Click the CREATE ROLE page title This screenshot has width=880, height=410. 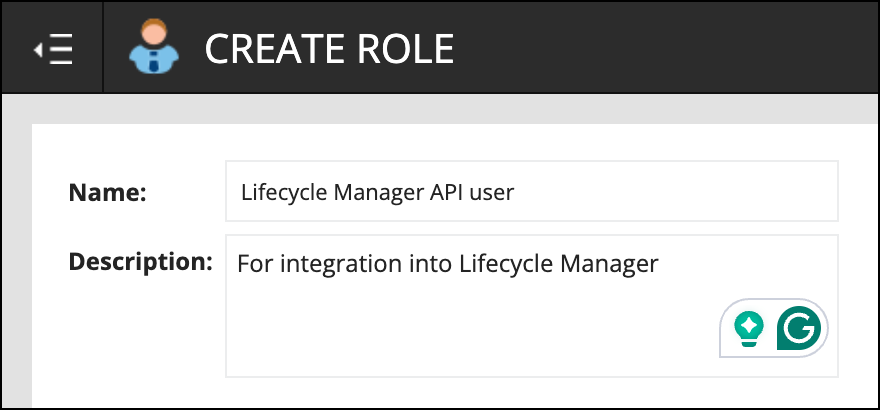coord(329,49)
